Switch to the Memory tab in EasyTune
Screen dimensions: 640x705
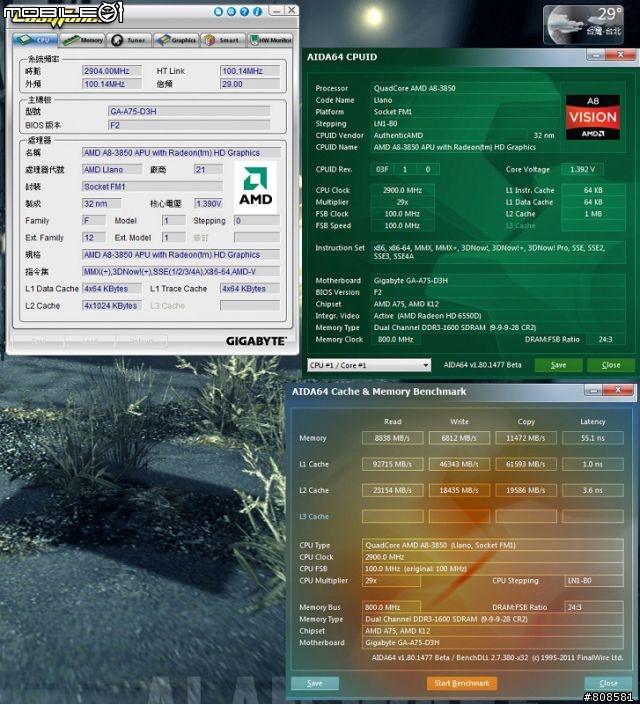[x=82, y=40]
